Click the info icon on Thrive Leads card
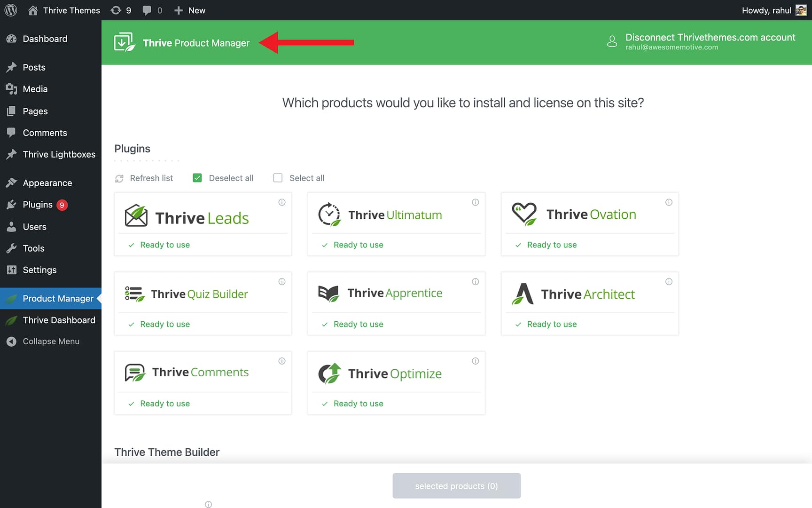Image resolution: width=812 pixels, height=508 pixels. (282, 202)
